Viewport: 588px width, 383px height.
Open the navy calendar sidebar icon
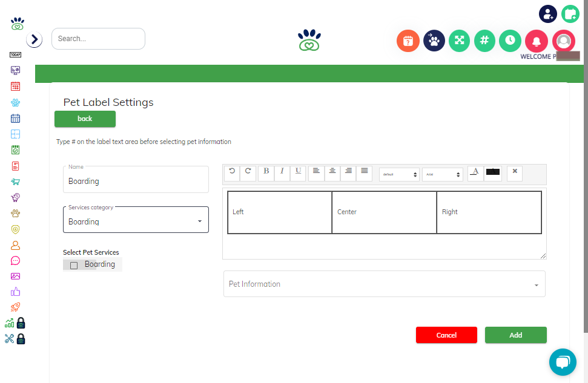click(x=15, y=119)
